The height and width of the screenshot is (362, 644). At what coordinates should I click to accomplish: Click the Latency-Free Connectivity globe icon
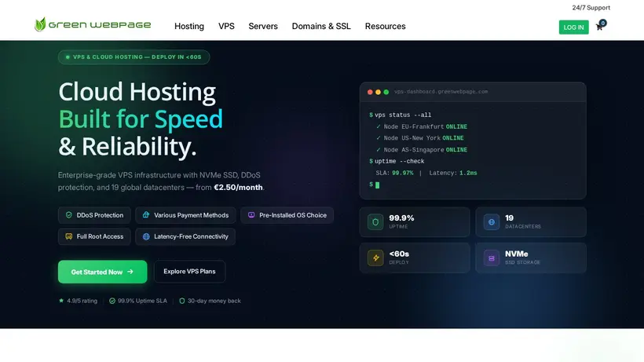coord(146,236)
